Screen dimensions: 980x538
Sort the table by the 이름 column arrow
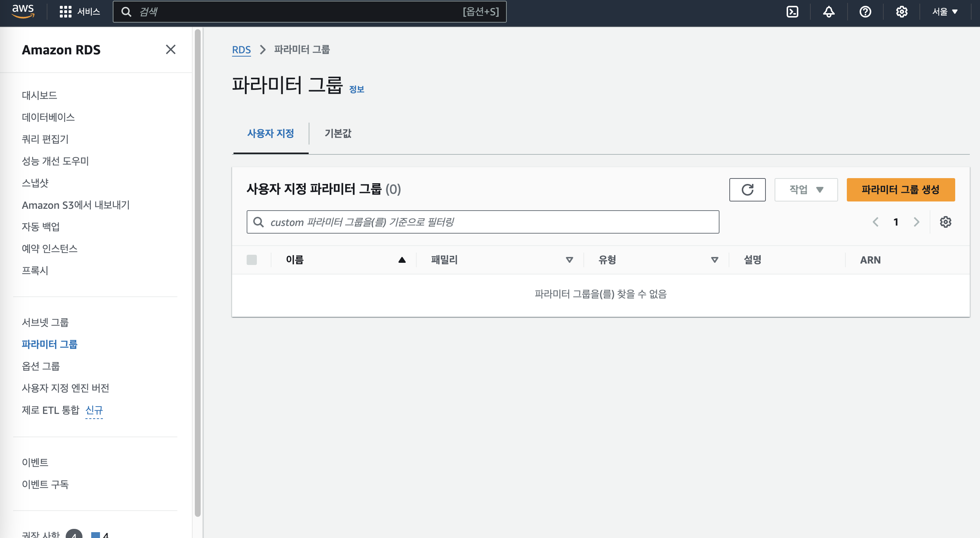[402, 260]
